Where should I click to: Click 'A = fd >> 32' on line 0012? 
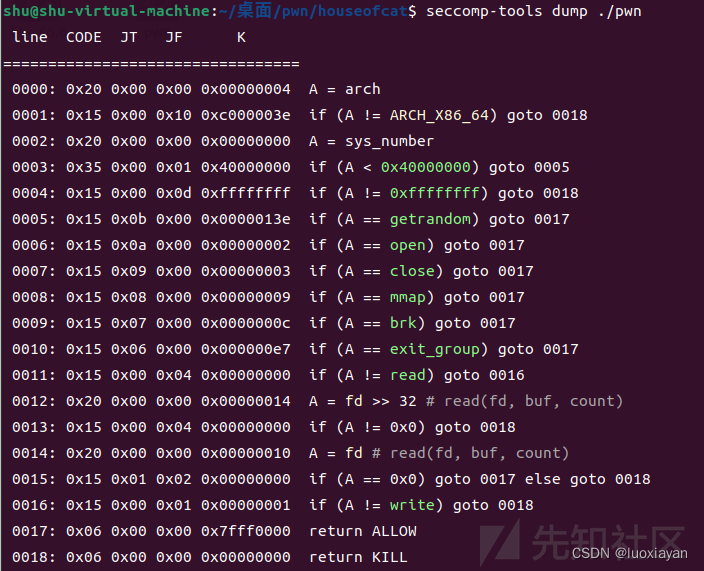coord(362,401)
